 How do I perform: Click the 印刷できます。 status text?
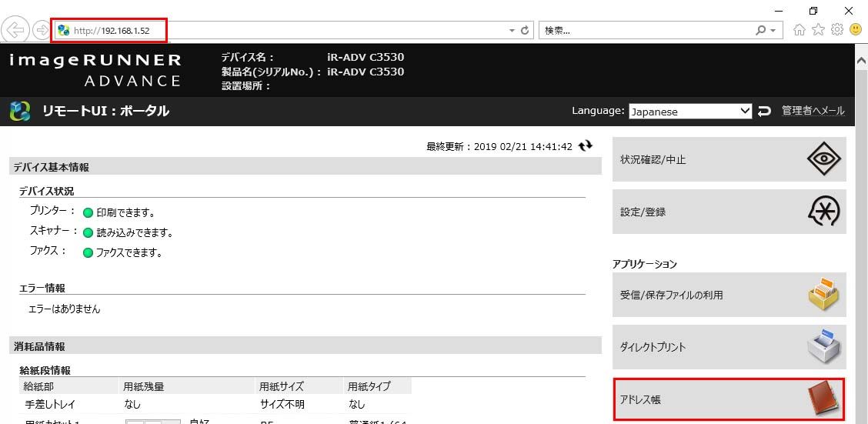125,213
